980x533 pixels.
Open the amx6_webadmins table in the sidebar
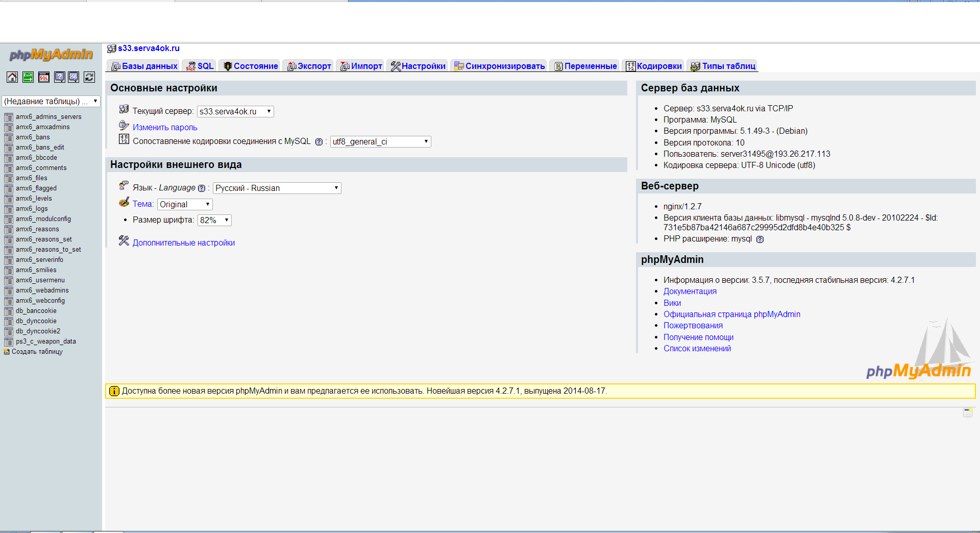pyautogui.click(x=42, y=290)
